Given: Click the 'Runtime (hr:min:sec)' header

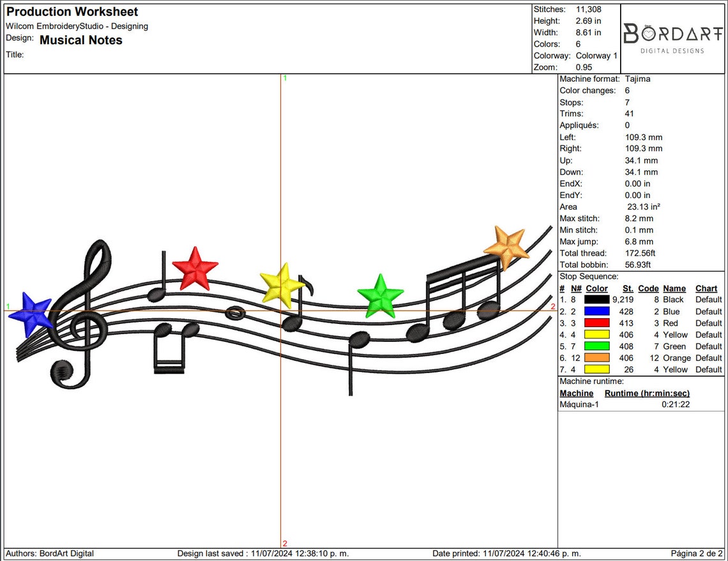Looking at the screenshot, I should click(x=647, y=394).
